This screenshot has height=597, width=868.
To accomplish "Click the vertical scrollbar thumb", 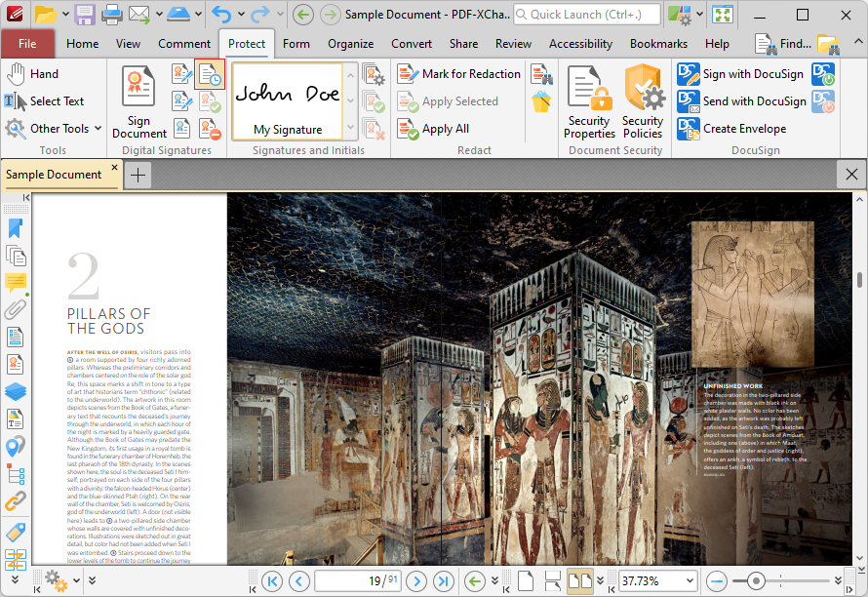I will click(x=859, y=280).
